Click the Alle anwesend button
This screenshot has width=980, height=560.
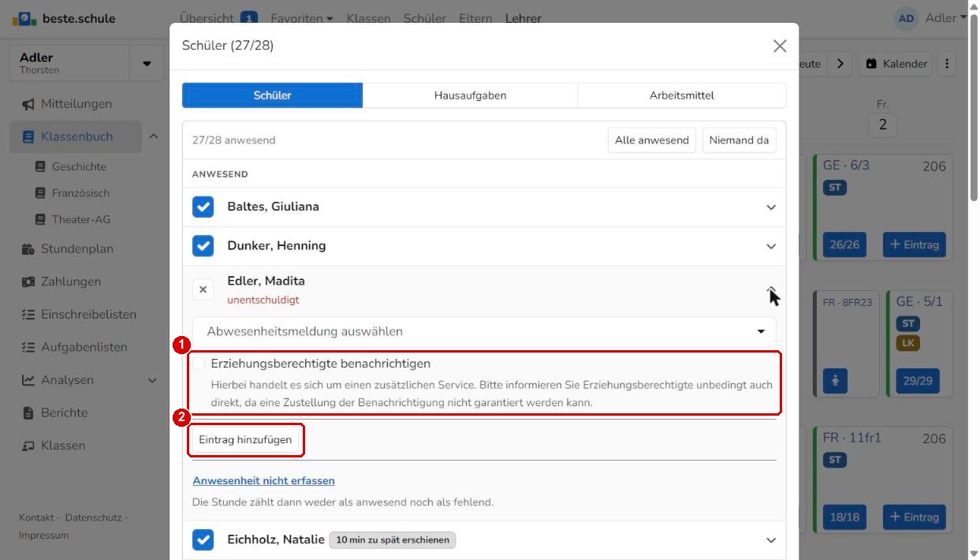click(652, 140)
